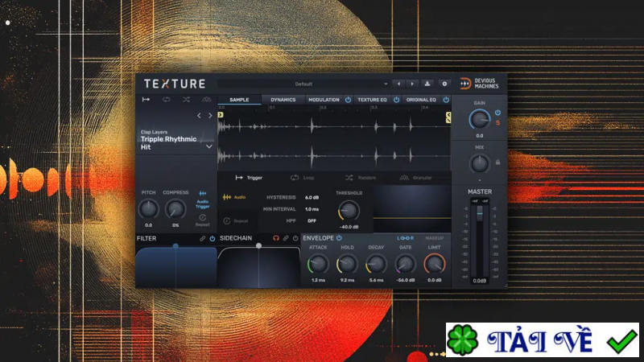Select the Trigger playback mode button
The image size is (644, 362).
coord(249,178)
